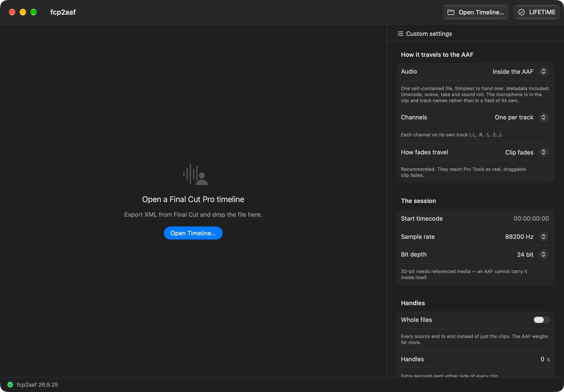
Task: Click the Custom settings header
Action: [425, 34]
